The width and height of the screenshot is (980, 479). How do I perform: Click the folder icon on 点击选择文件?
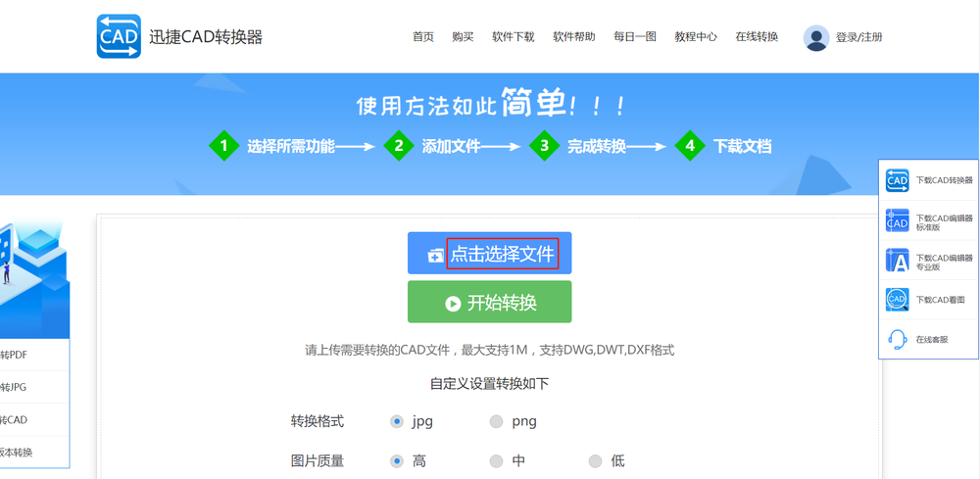(436, 255)
